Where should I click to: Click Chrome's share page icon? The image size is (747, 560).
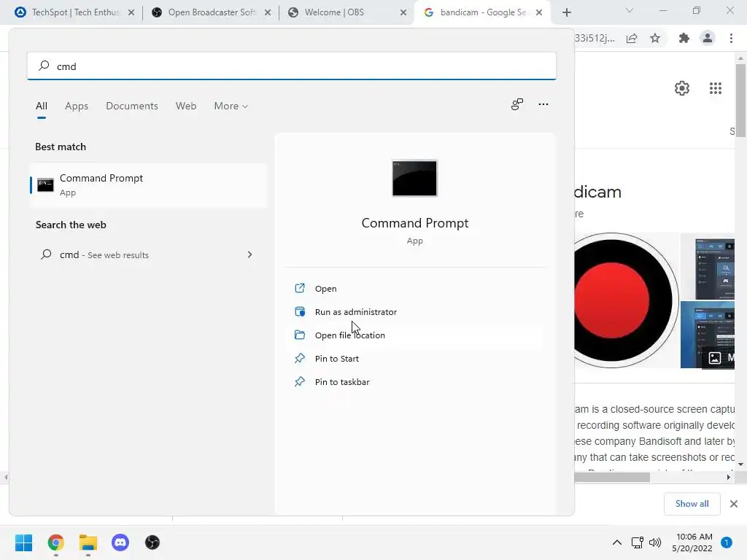coord(632,39)
